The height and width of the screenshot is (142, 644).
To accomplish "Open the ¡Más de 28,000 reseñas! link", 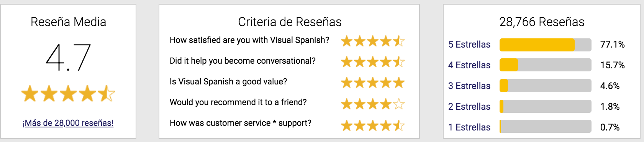I will tap(68, 123).
